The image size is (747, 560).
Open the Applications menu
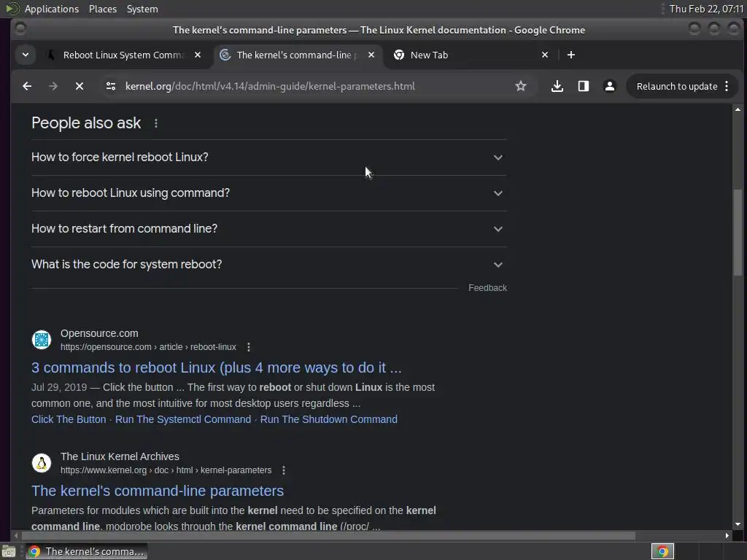[x=52, y=9]
